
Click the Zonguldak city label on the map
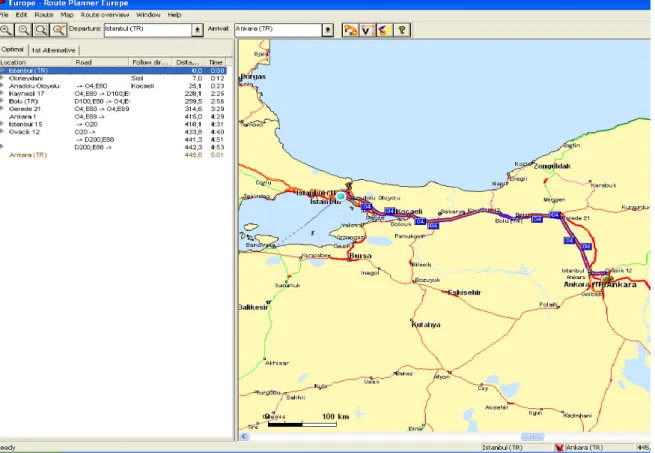(x=551, y=166)
